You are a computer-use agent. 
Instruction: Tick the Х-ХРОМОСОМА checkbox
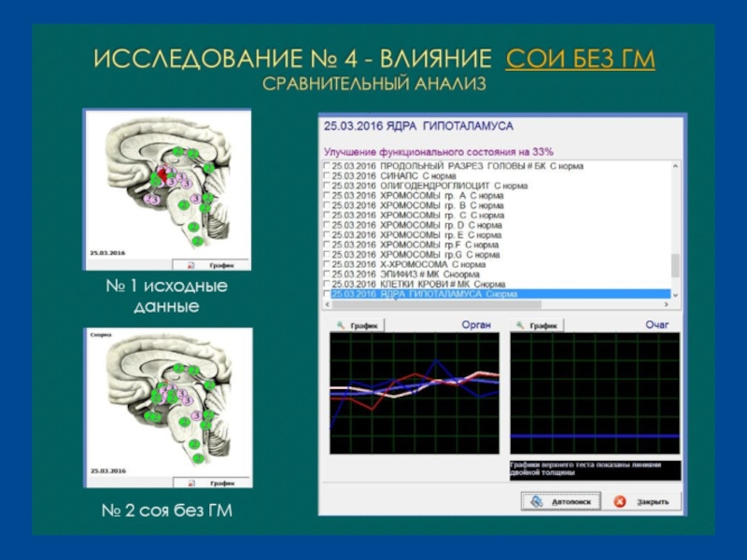coord(326,265)
